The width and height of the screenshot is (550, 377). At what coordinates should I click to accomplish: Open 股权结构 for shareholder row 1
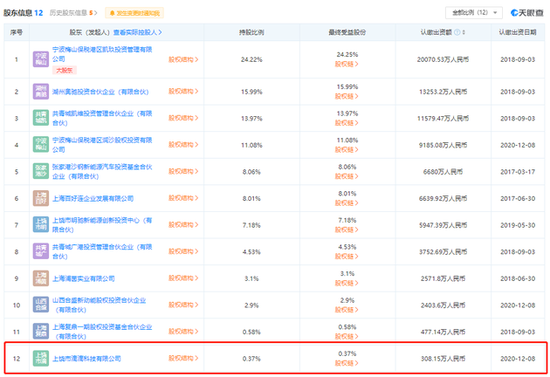point(183,59)
